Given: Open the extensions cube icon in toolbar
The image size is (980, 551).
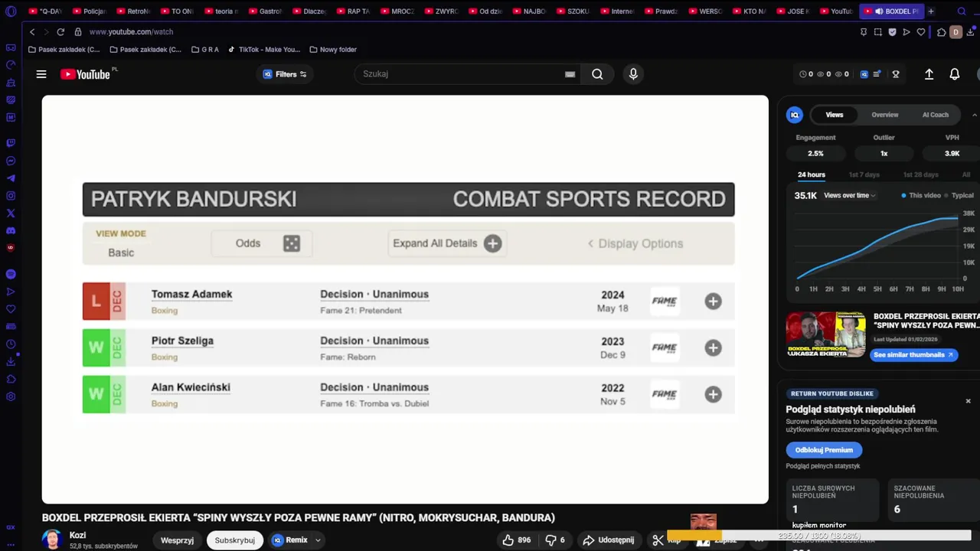Looking at the screenshot, I should click(x=941, y=32).
